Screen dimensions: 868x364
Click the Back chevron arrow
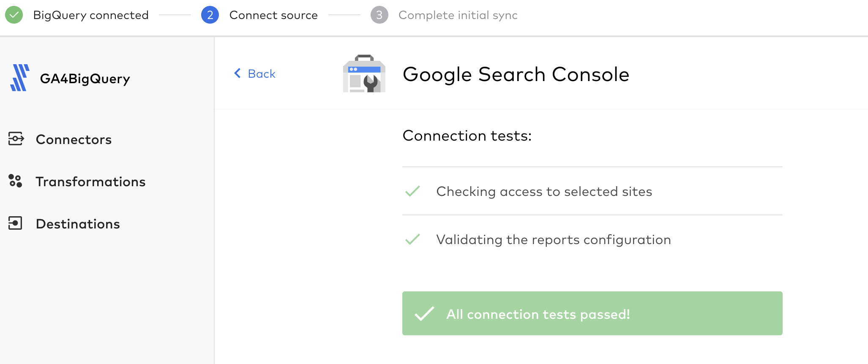coord(237,73)
